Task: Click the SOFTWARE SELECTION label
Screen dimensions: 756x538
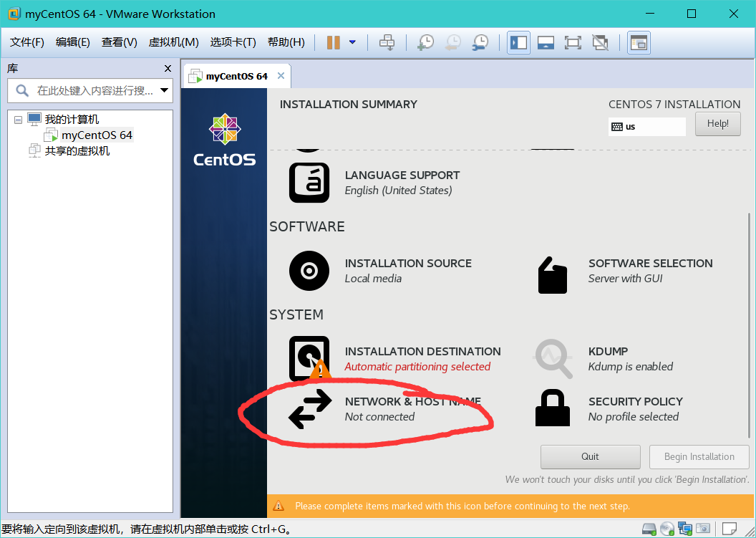Action: tap(651, 264)
